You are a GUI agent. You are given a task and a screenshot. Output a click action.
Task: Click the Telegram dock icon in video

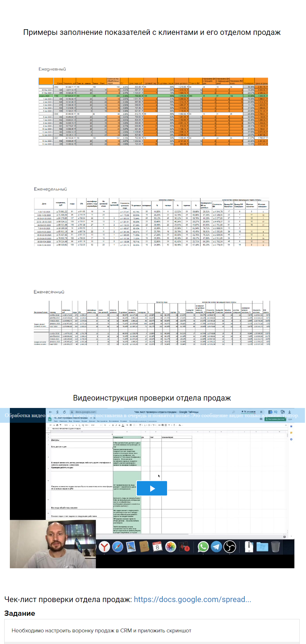216,547
